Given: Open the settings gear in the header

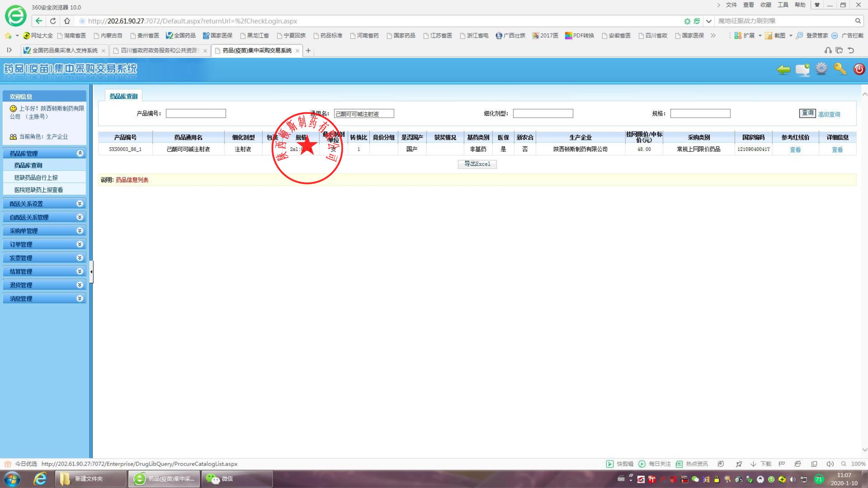Looking at the screenshot, I should pos(821,69).
